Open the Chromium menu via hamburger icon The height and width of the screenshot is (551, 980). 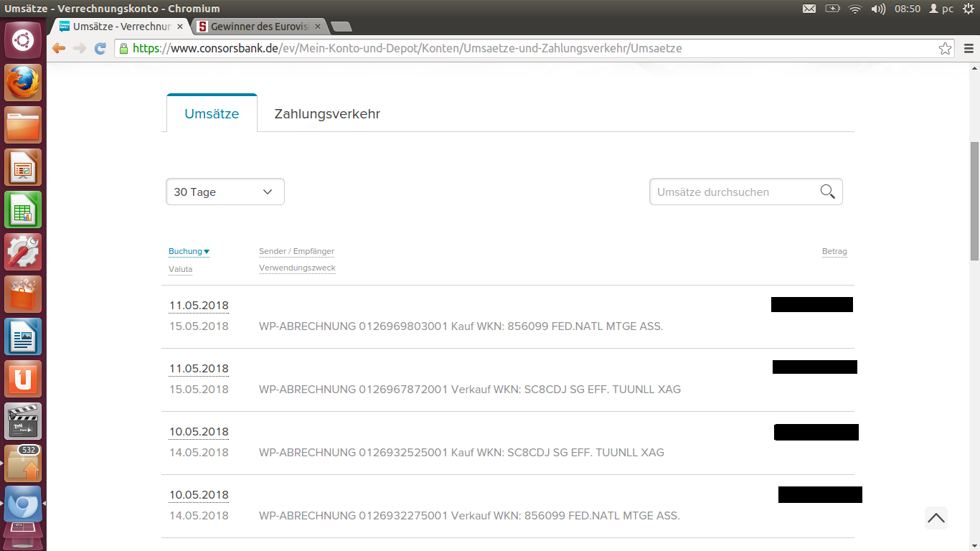tap(967, 48)
